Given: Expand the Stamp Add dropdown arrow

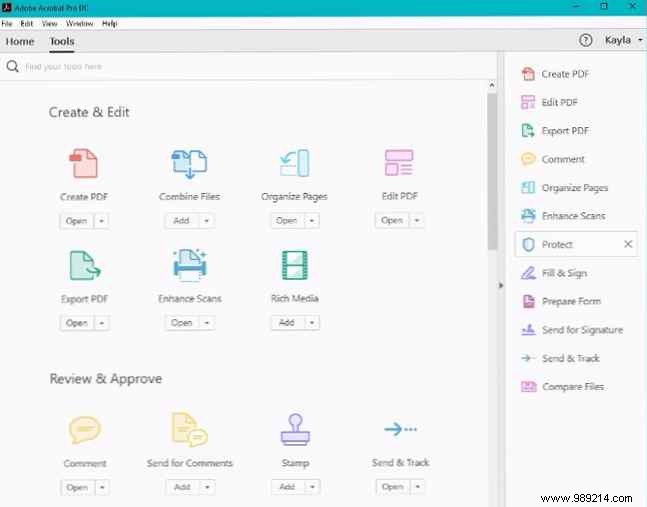Looking at the screenshot, I should (312, 487).
